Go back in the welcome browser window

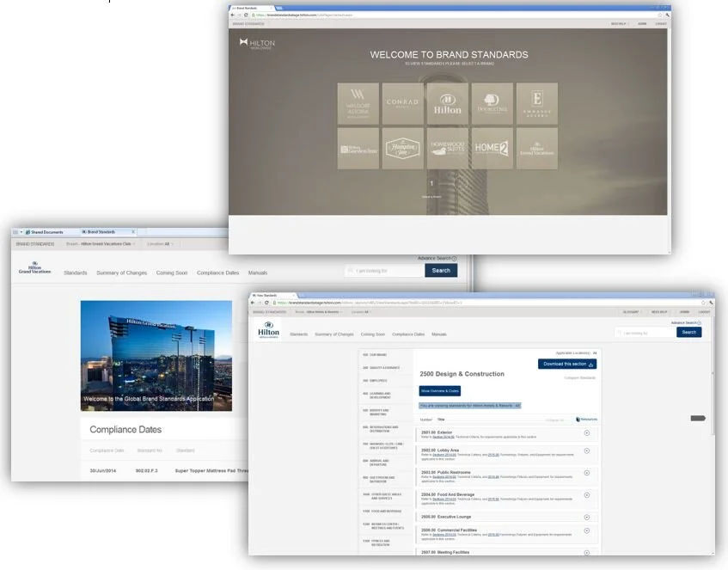233,15
